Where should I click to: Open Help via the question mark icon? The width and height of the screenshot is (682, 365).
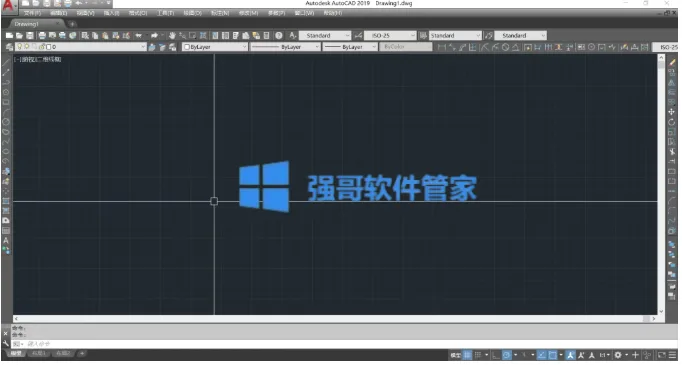pyautogui.click(x=279, y=36)
